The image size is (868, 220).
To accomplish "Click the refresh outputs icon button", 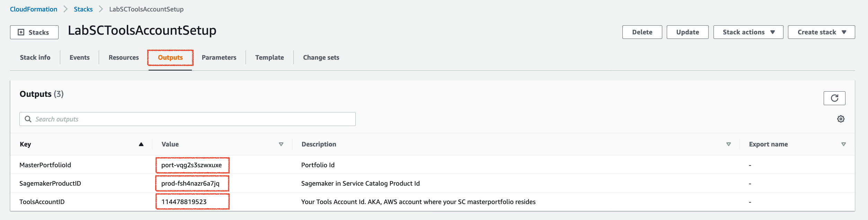I will pos(834,98).
